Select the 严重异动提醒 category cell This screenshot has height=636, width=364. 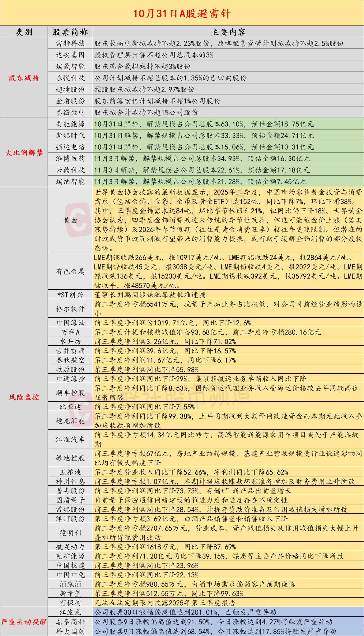(24, 622)
